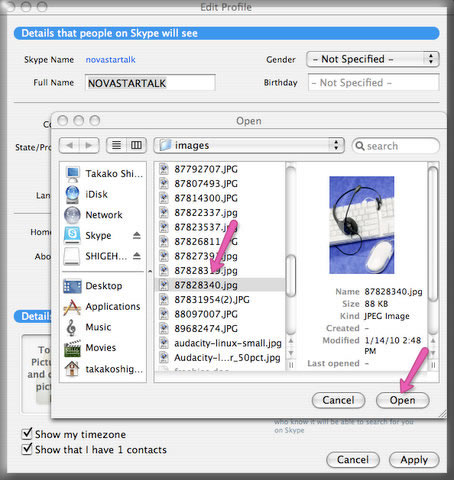454x480 pixels.
Task: Open takakoshig... home folder
Action: [x=104, y=369]
